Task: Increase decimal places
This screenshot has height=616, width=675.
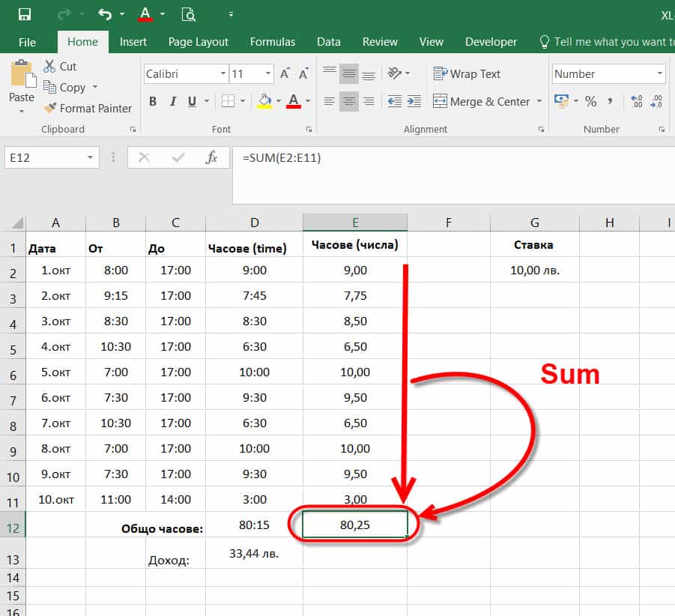Action: (x=637, y=102)
